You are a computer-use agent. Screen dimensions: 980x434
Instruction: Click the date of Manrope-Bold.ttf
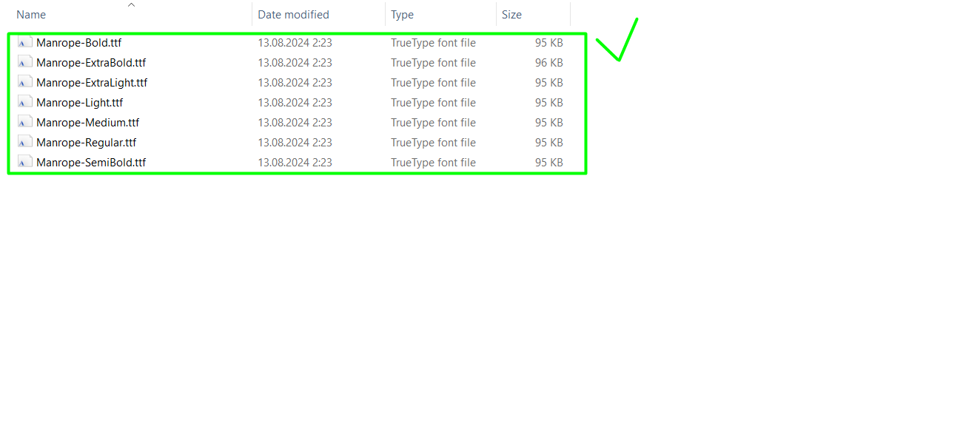coord(295,43)
